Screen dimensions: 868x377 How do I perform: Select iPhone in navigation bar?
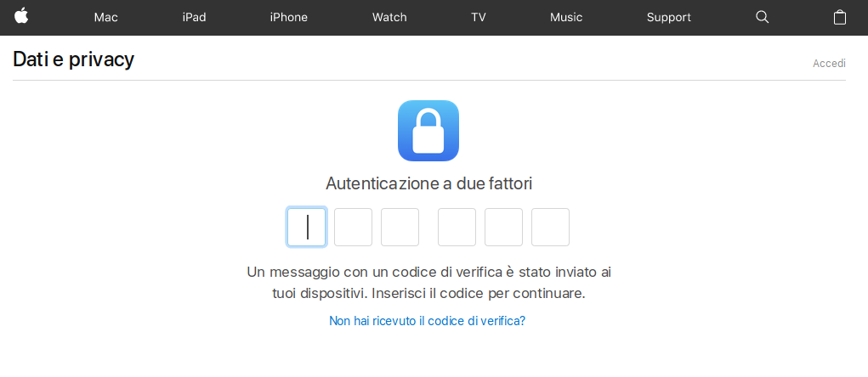[x=288, y=17]
